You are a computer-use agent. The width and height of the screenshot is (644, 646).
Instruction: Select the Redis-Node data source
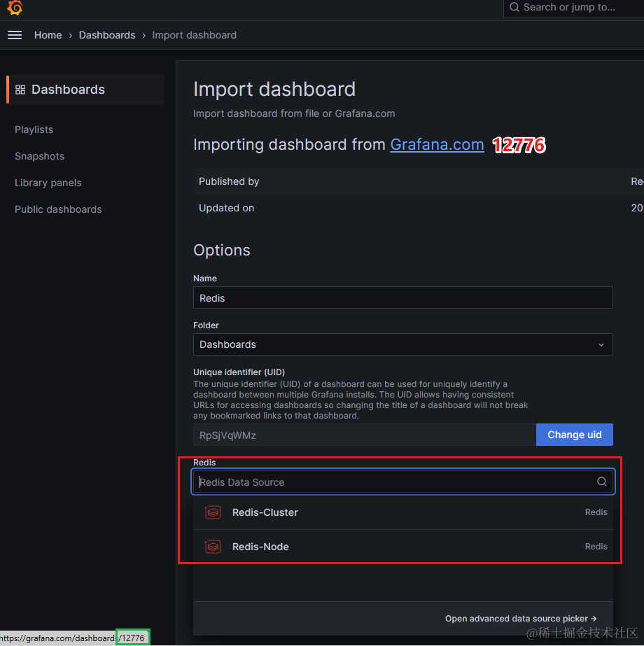[x=403, y=547]
